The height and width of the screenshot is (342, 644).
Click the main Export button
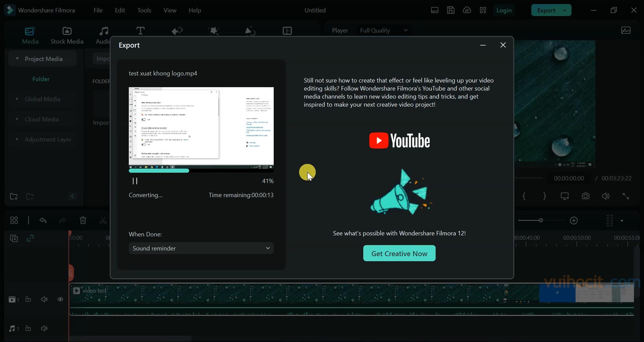[546, 10]
